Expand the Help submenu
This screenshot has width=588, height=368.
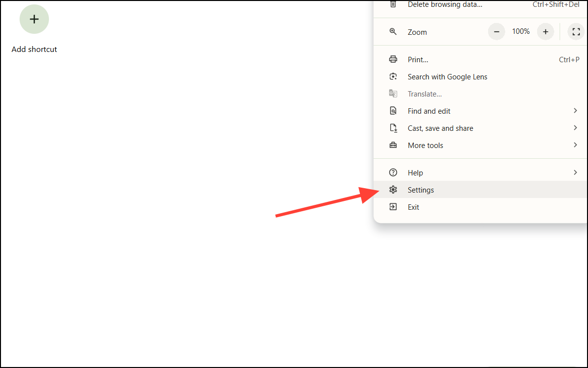pos(575,172)
